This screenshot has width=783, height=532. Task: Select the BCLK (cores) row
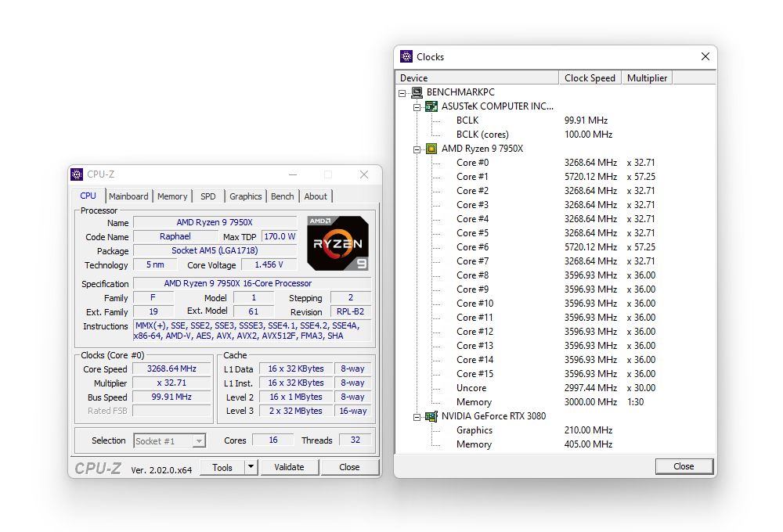click(x=556, y=135)
